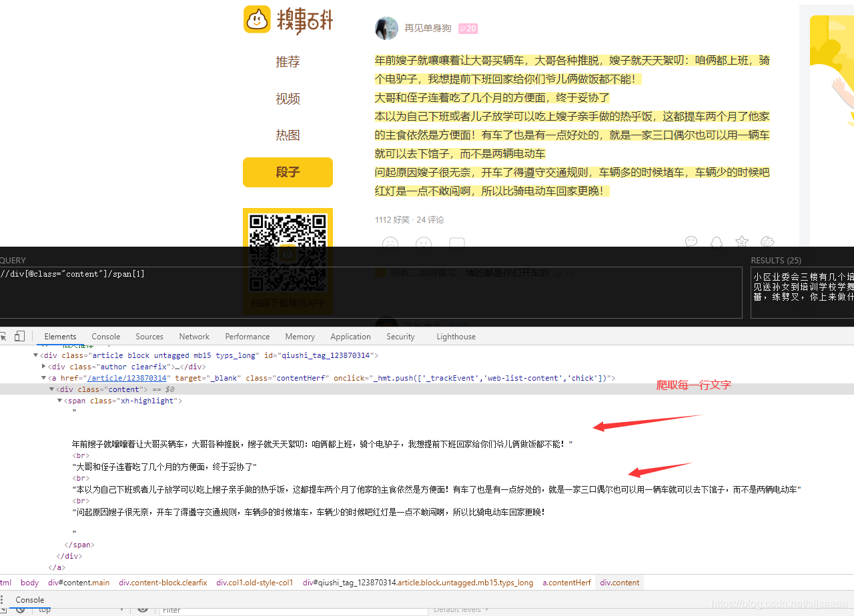Open the 再见单身狗 user profile link

[x=428, y=28]
